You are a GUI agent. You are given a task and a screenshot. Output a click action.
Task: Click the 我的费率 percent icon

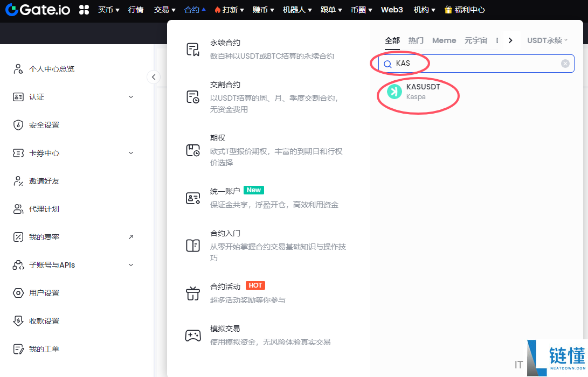point(18,237)
